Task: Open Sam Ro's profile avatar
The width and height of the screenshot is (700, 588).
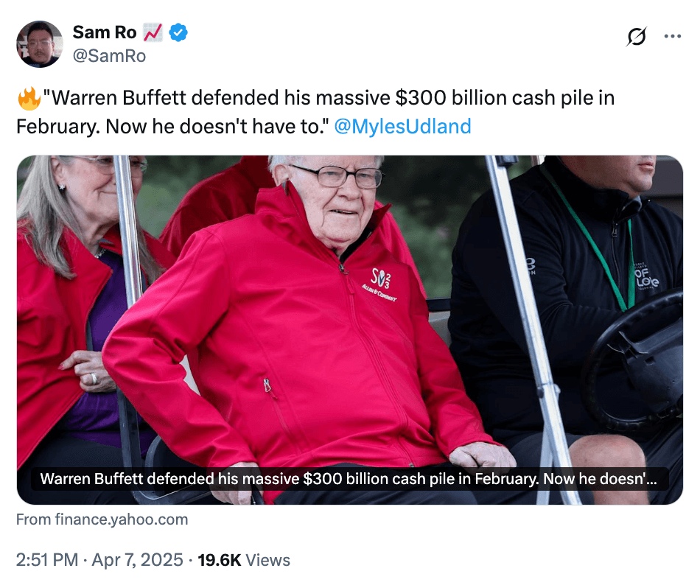Action: [40, 44]
